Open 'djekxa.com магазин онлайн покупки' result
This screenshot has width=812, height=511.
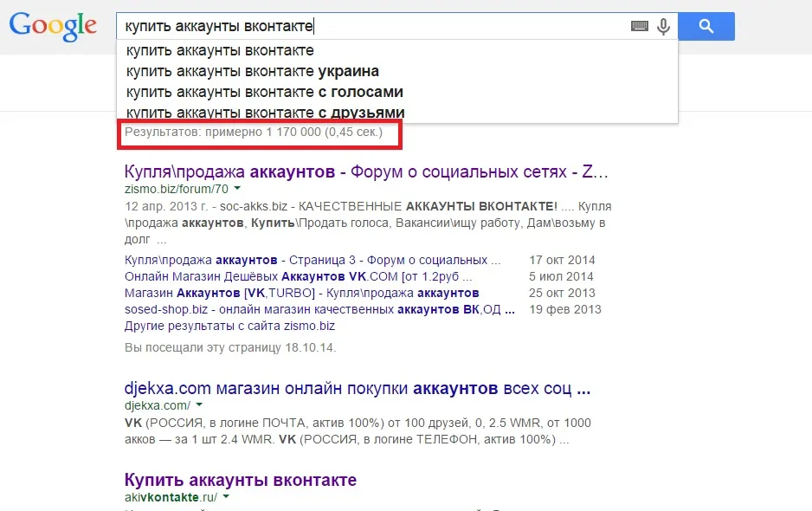click(358, 388)
